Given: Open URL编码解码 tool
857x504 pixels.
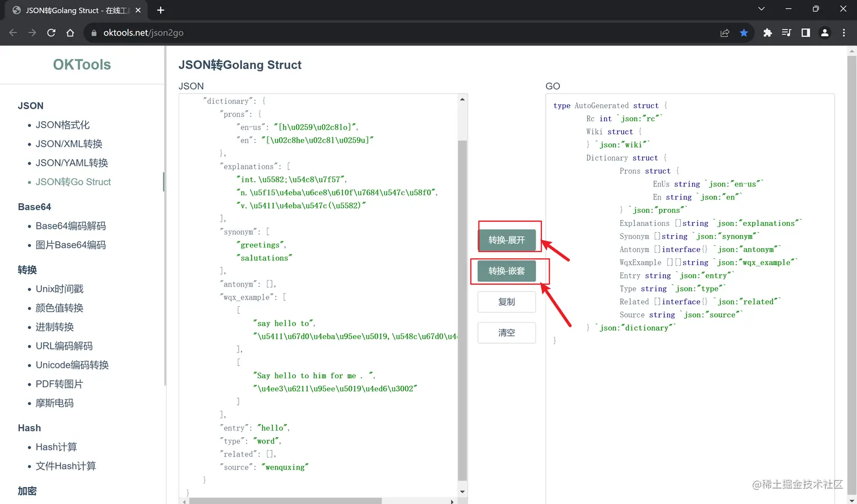Looking at the screenshot, I should 64,346.
